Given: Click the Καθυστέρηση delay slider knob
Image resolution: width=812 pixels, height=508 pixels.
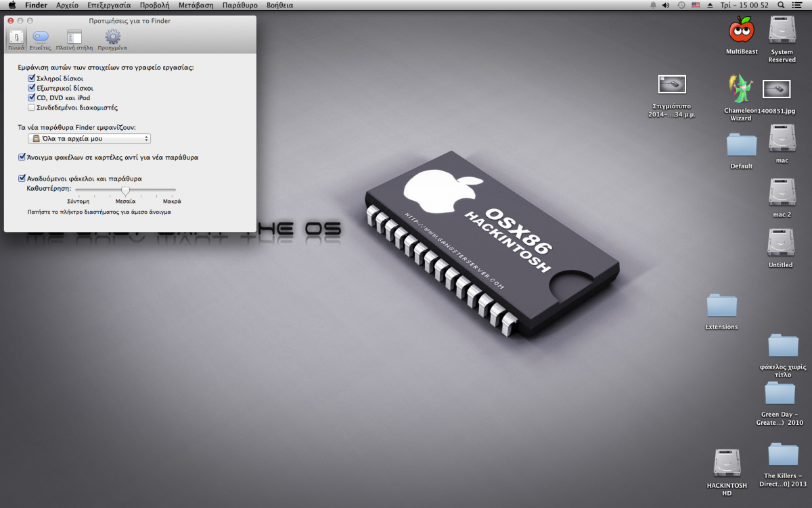Looking at the screenshot, I should (125, 191).
